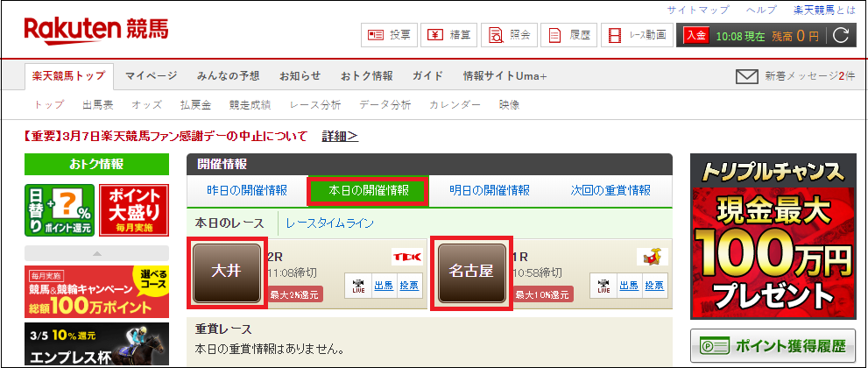Open the レース動画 race video button

[x=637, y=35]
